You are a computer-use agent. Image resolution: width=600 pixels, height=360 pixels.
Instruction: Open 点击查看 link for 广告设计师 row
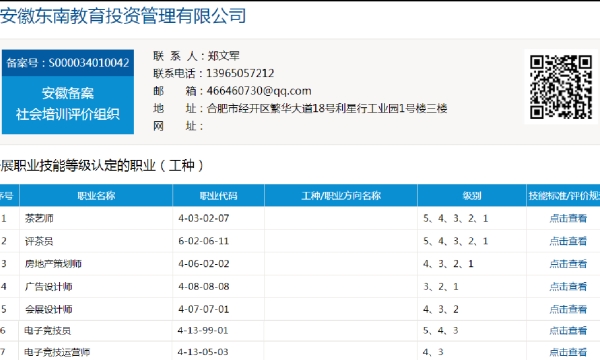568,287
